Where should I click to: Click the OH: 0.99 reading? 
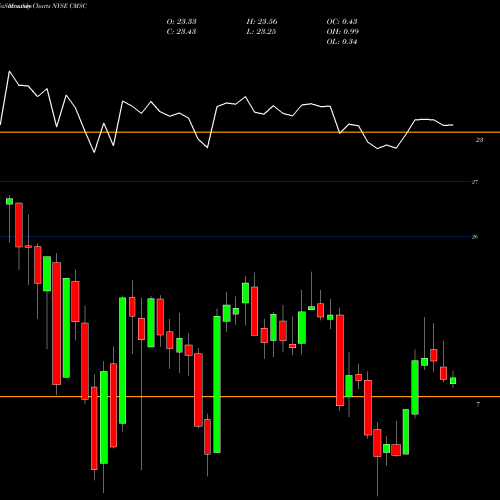pos(342,32)
